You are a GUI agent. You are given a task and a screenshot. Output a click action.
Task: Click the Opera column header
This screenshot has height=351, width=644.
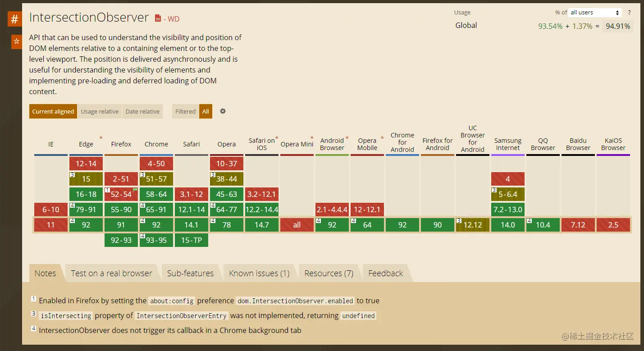click(x=227, y=144)
